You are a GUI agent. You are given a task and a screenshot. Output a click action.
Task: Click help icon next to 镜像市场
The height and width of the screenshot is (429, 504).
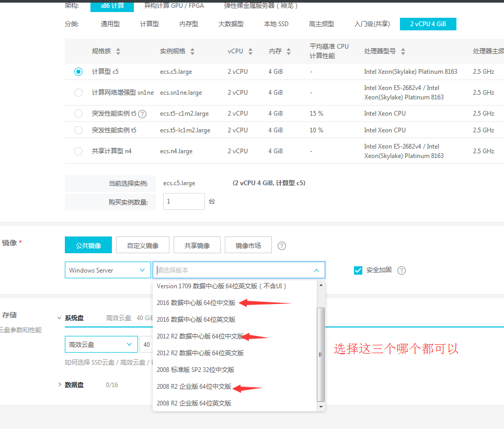(282, 246)
